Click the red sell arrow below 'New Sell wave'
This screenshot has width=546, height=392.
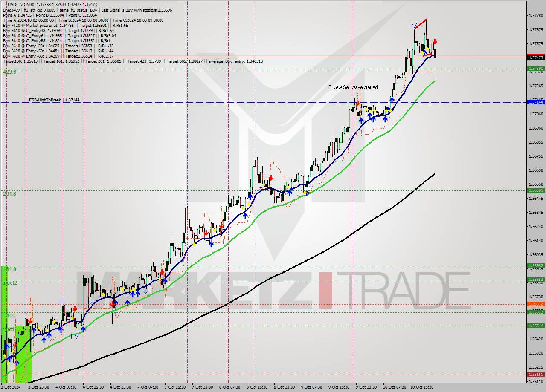[x=358, y=103]
